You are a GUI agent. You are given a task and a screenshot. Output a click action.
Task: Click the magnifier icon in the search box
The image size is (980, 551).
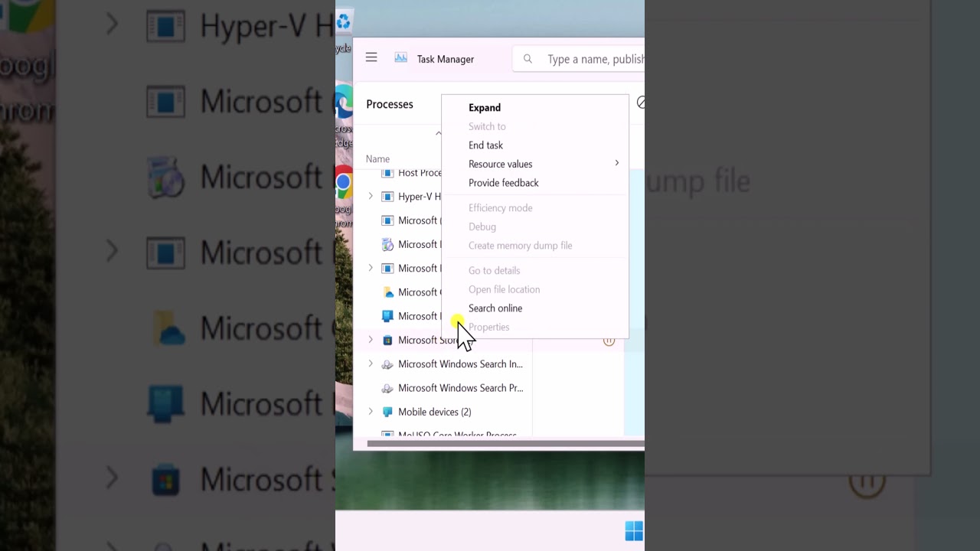point(528,59)
